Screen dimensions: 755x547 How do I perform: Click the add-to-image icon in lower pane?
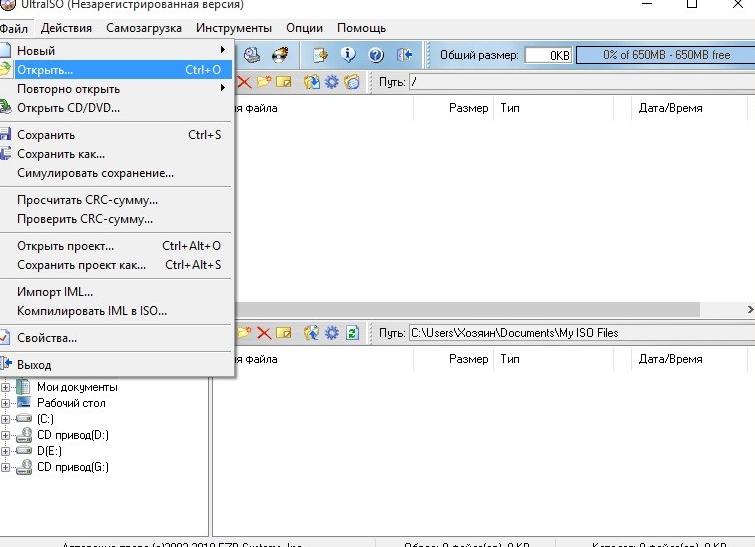point(312,333)
